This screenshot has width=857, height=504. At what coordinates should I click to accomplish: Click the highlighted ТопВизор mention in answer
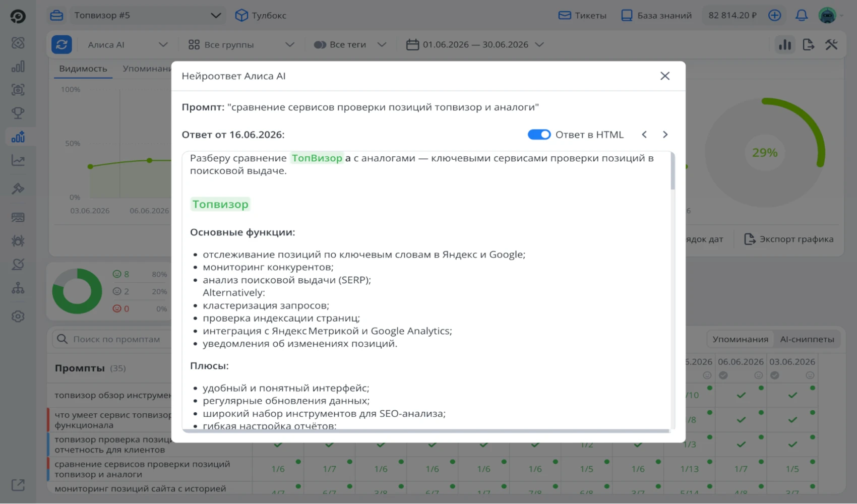click(x=317, y=158)
